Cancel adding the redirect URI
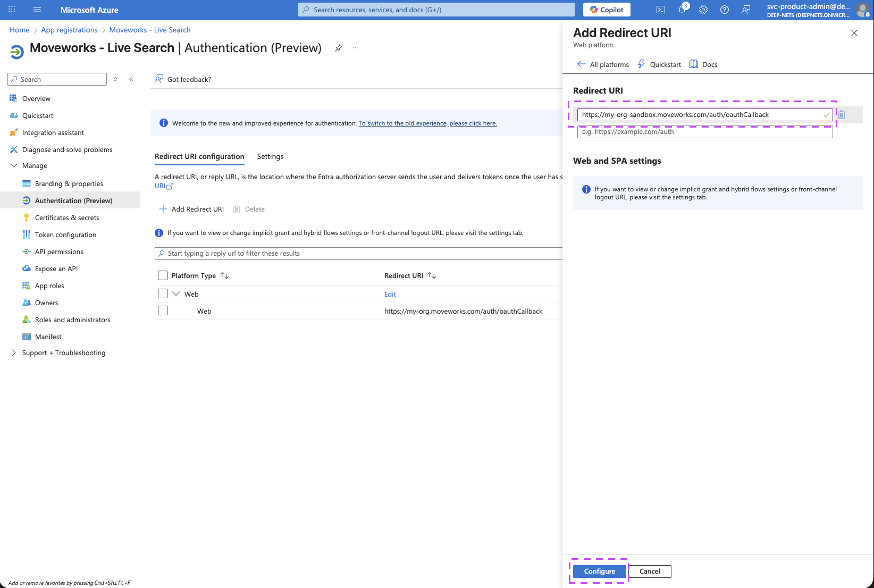The image size is (874, 588). click(650, 571)
